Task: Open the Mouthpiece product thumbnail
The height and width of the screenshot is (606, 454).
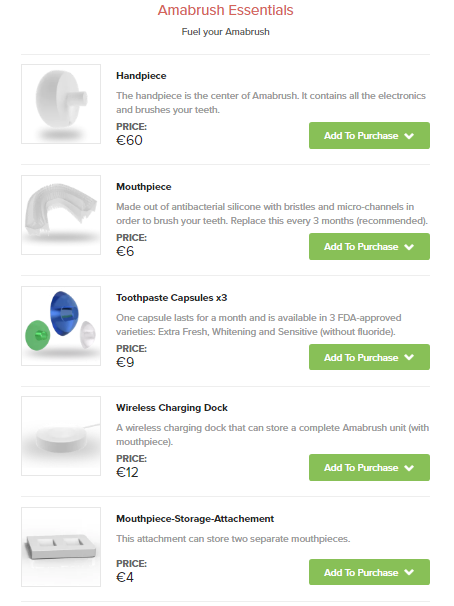Action: point(61,215)
